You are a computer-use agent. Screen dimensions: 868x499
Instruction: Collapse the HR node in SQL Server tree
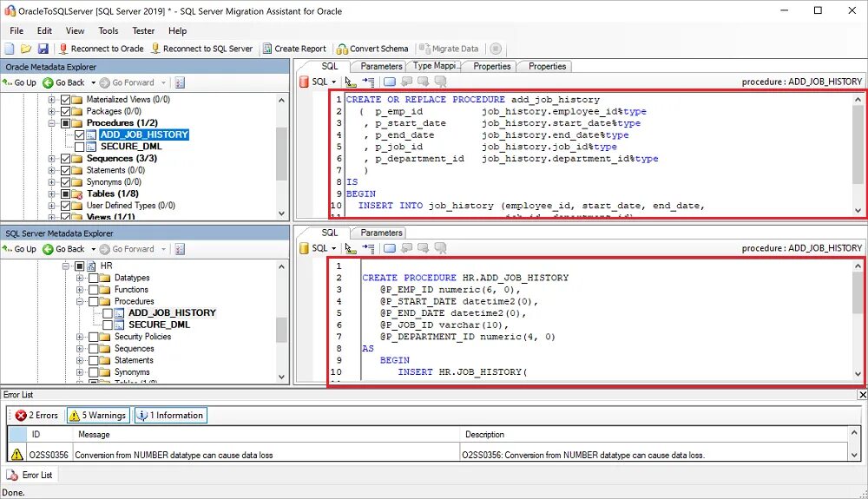[65, 266]
